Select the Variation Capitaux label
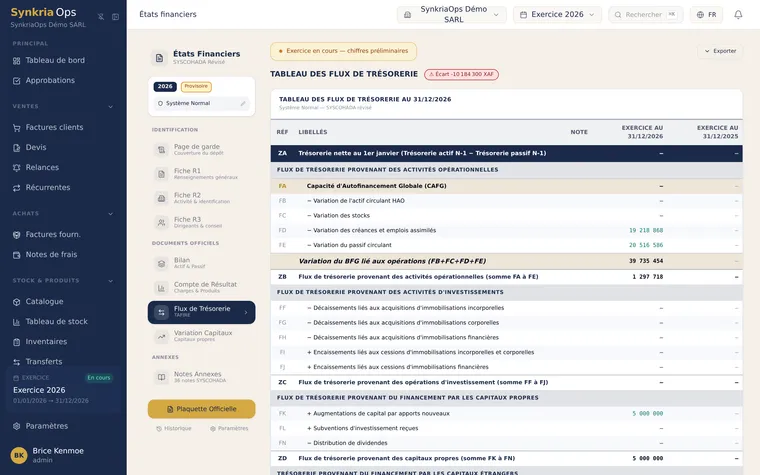Image resolution: width=760 pixels, height=475 pixels. pos(203,332)
